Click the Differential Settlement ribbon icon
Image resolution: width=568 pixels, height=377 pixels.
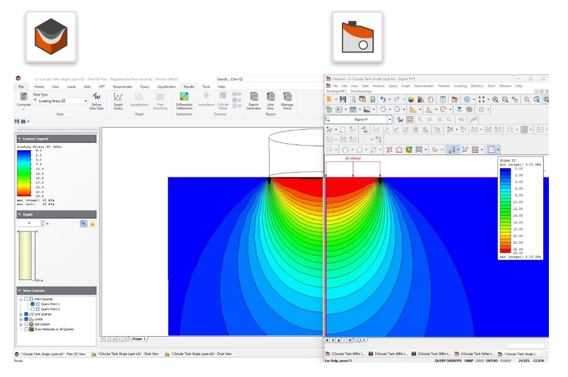click(184, 101)
